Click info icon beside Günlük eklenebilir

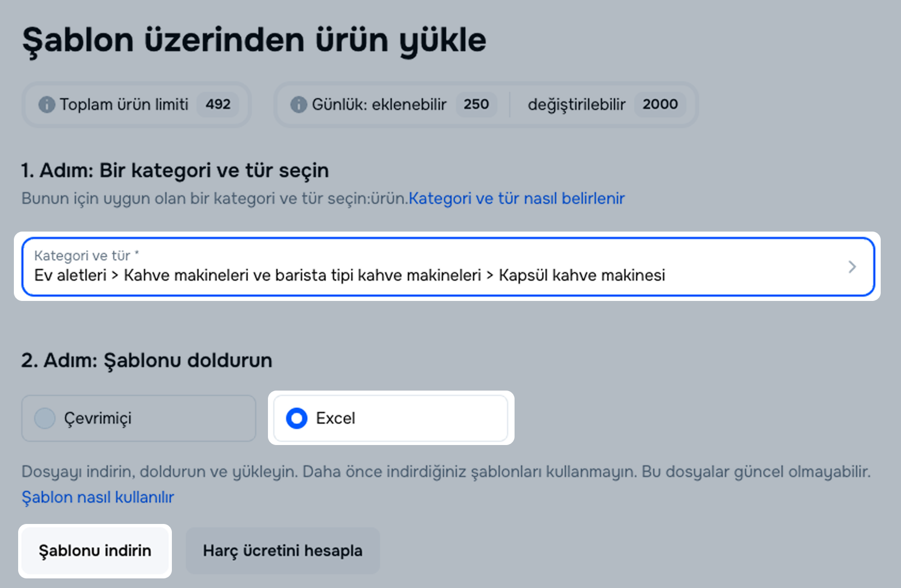click(x=298, y=105)
